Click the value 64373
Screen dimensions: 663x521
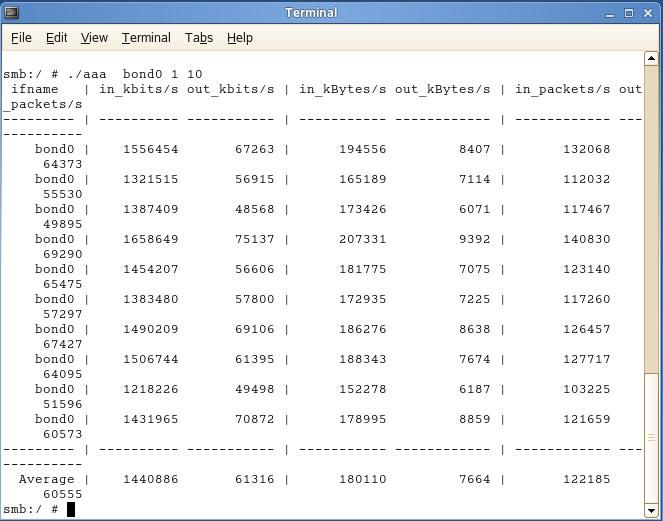(63, 164)
